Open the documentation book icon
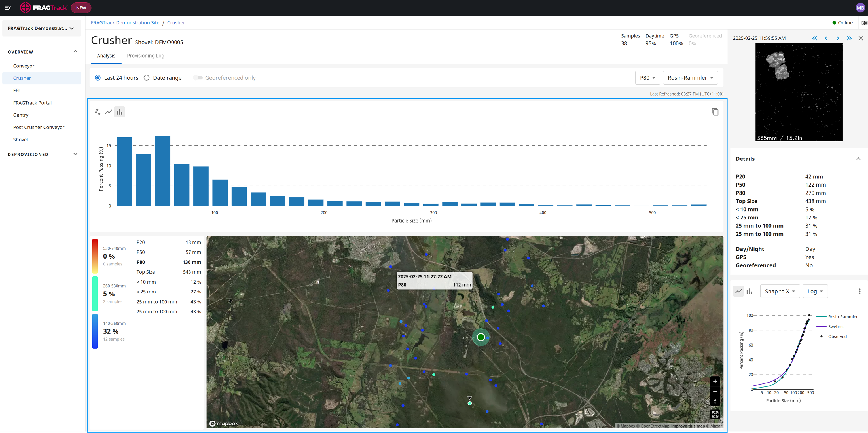868x433 pixels. coord(864,23)
